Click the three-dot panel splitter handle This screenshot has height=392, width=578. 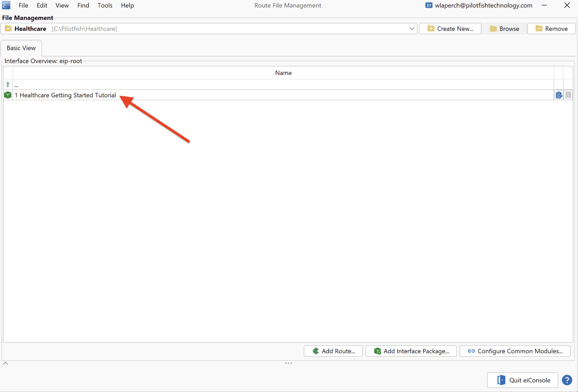tap(289, 363)
